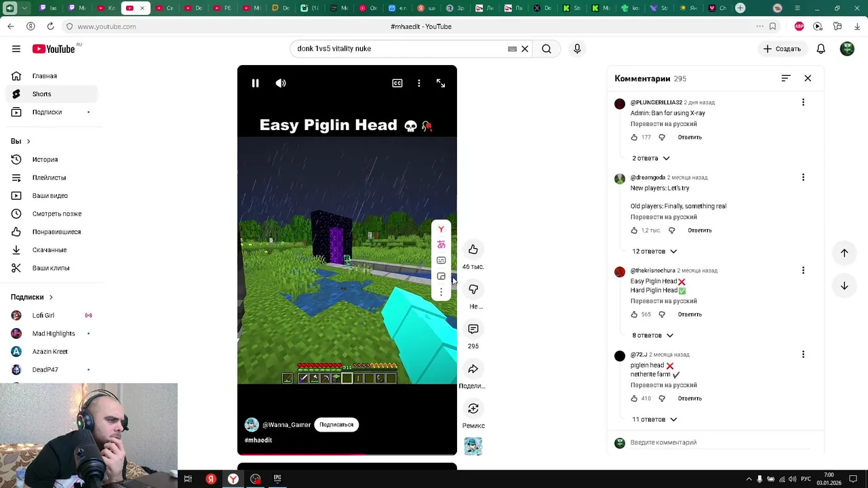868x488 pixels.
Task: Expand the 2 replies under PLUNGERILLIA32
Action: (x=651, y=159)
